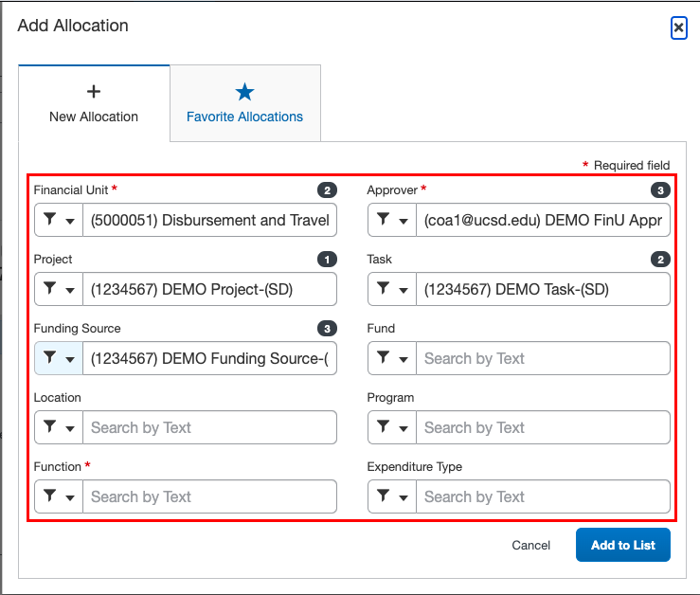Viewport: 700px width, 595px height.
Task: Click the Cancel link
Action: click(x=530, y=545)
